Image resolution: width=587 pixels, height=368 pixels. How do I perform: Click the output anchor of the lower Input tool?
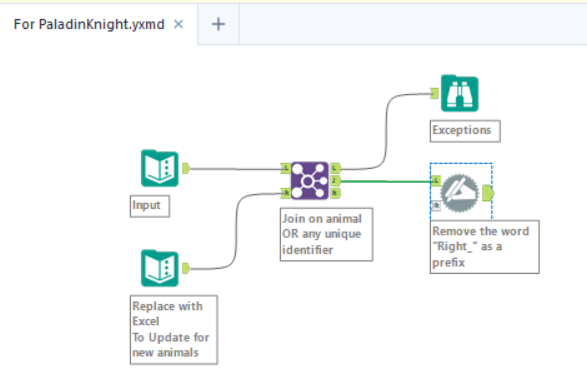(186, 268)
